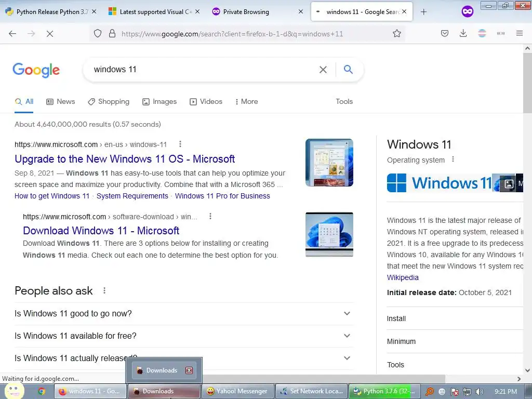
Task: Click the site security padlock icon
Action: coord(112,34)
